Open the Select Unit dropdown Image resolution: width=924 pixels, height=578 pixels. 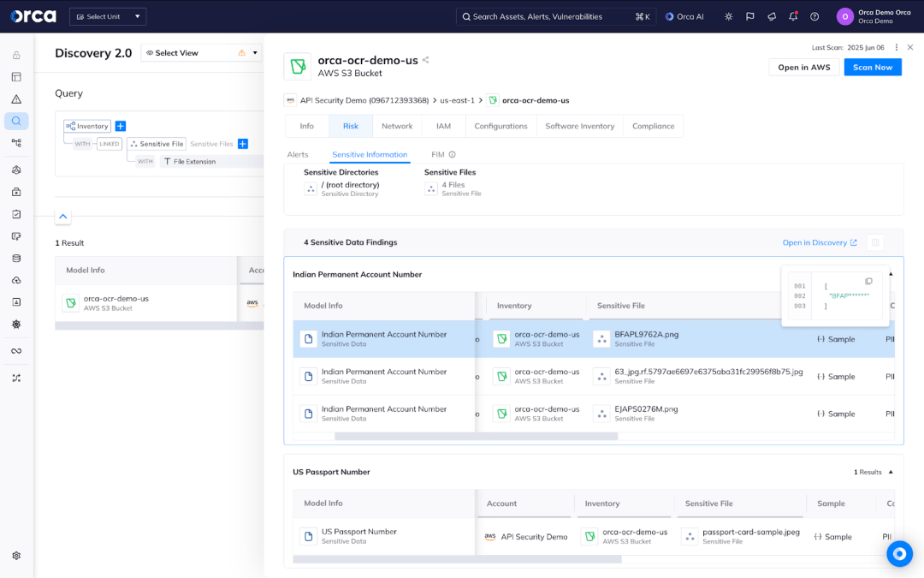coord(108,16)
